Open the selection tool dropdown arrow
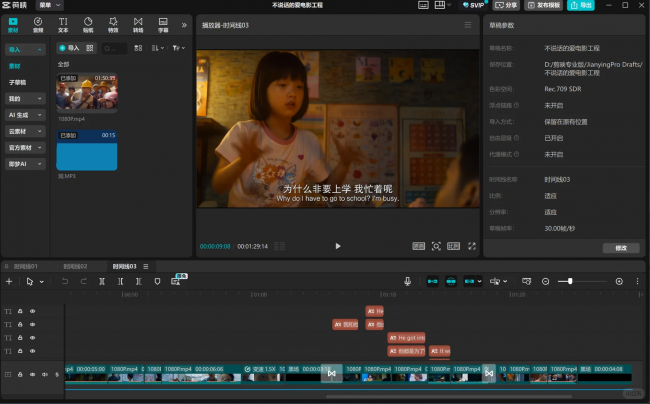650x404 pixels. coord(42,282)
